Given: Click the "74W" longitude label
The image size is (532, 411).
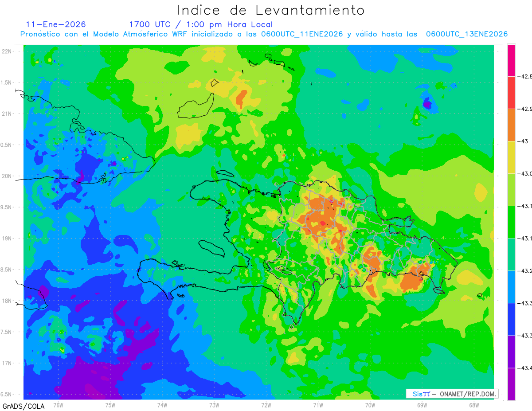Looking at the screenshot, I should point(162,405).
